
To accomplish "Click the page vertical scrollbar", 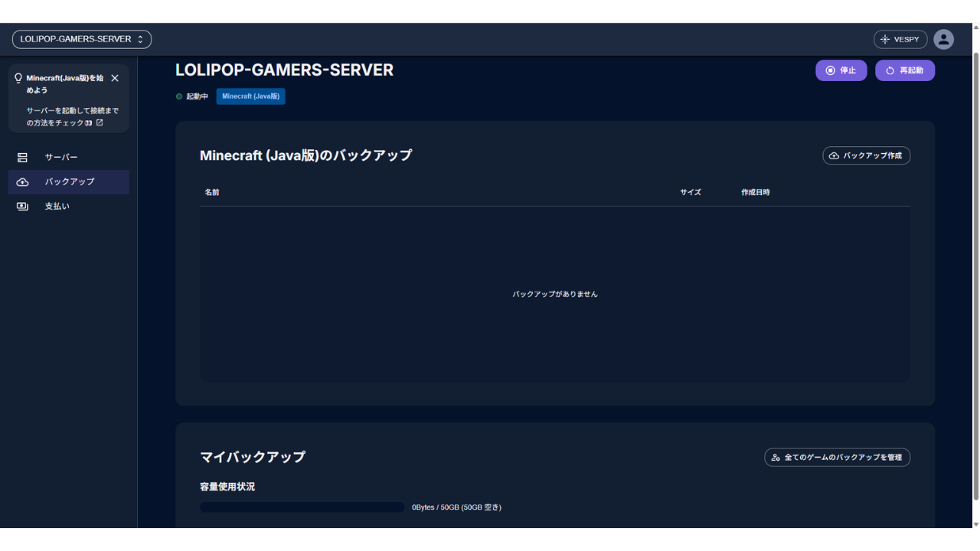I will [975, 275].
